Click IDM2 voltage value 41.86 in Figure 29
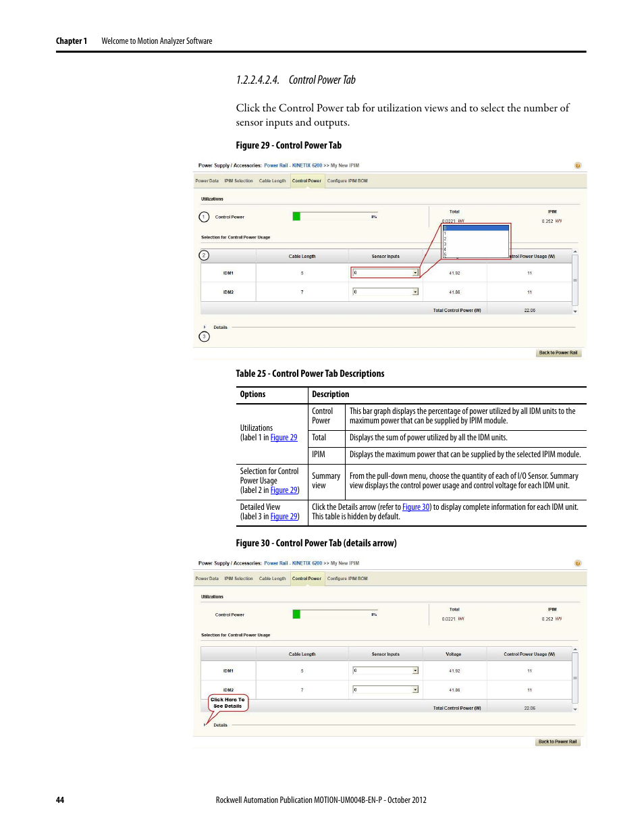This screenshot has width=644, height=834. 454,292
